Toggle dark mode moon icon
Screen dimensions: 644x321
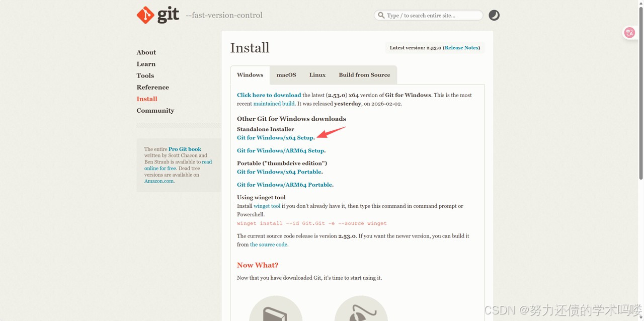click(494, 16)
